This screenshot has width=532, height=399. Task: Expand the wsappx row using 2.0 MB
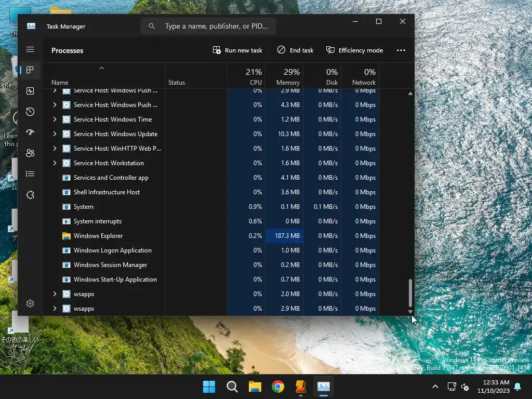[x=55, y=294]
